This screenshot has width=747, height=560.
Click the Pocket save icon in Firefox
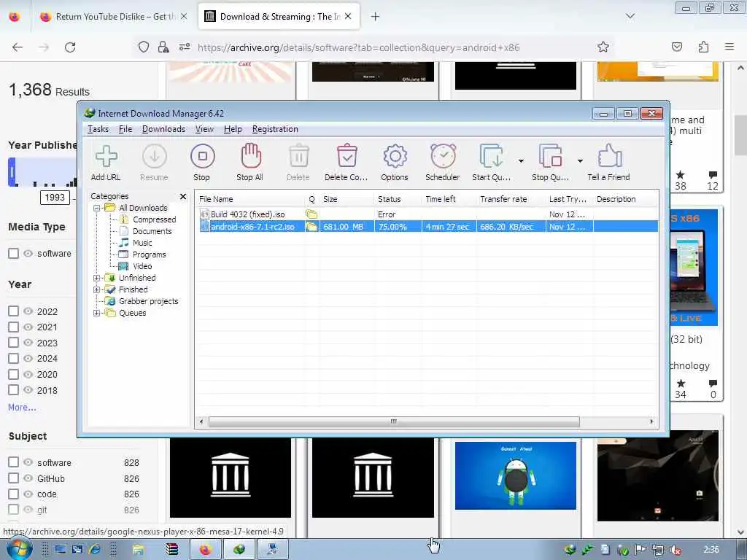(x=677, y=47)
